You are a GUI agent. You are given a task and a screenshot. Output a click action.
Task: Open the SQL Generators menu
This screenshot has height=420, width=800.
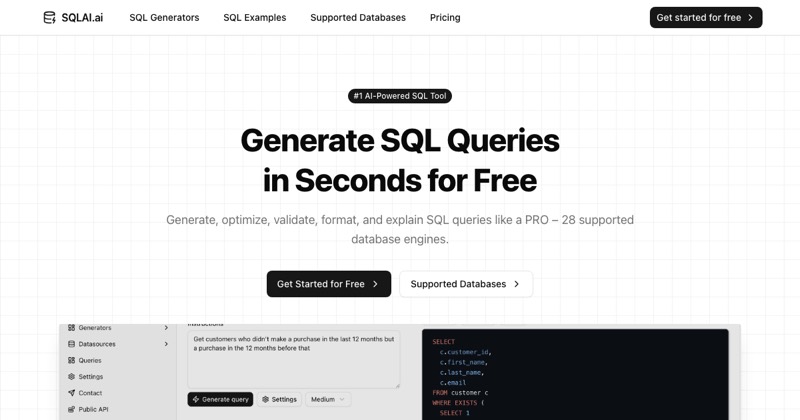click(x=164, y=17)
